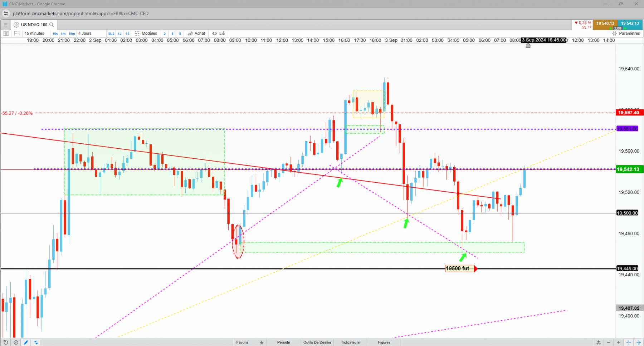Open the hamburger menu beside US NDAQ 100
This screenshot has height=346, width=644.
point(5,25)
